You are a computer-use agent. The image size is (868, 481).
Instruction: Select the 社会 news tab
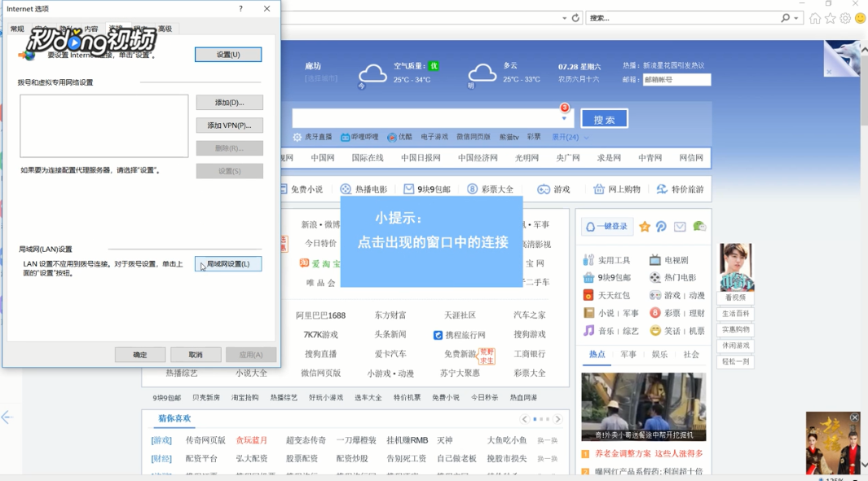point(691,355)
